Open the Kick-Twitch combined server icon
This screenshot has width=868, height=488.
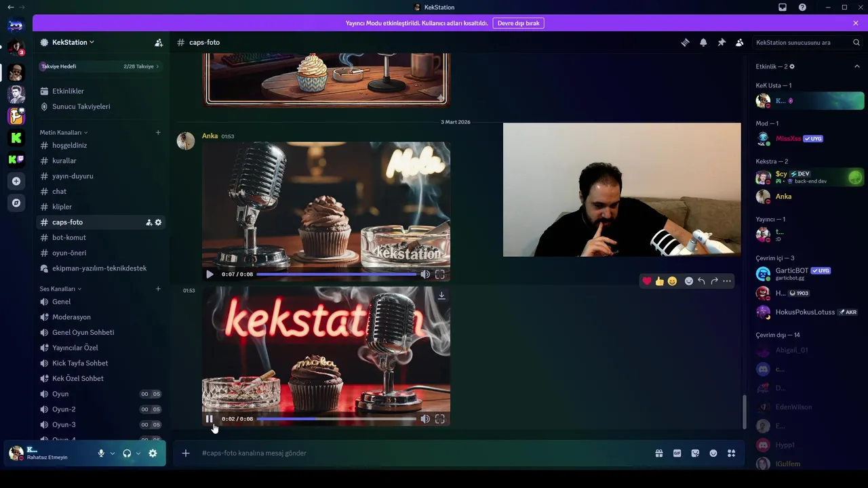coord(16,160)
